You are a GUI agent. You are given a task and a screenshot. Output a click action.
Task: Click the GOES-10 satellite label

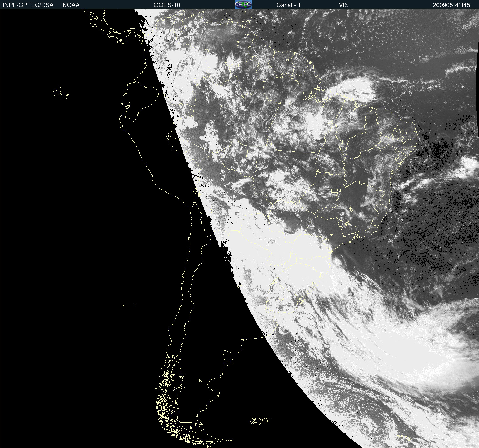coord(167,5)
